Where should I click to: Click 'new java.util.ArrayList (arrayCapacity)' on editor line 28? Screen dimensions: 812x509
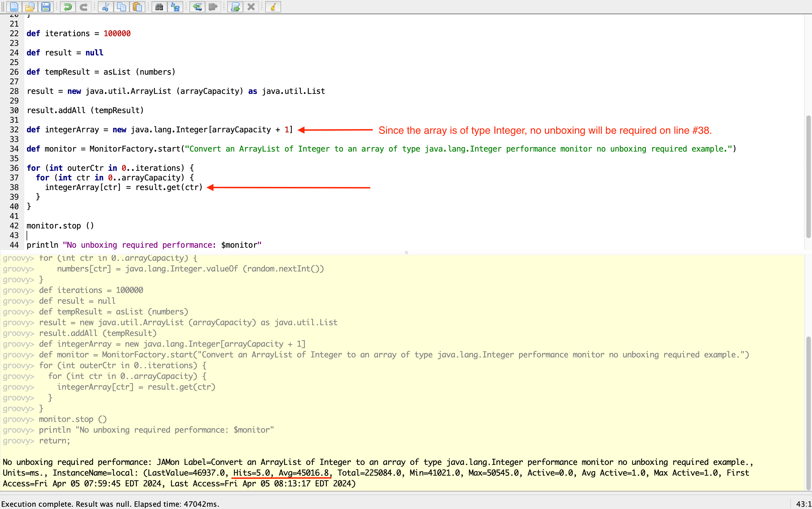coord(155,91)
